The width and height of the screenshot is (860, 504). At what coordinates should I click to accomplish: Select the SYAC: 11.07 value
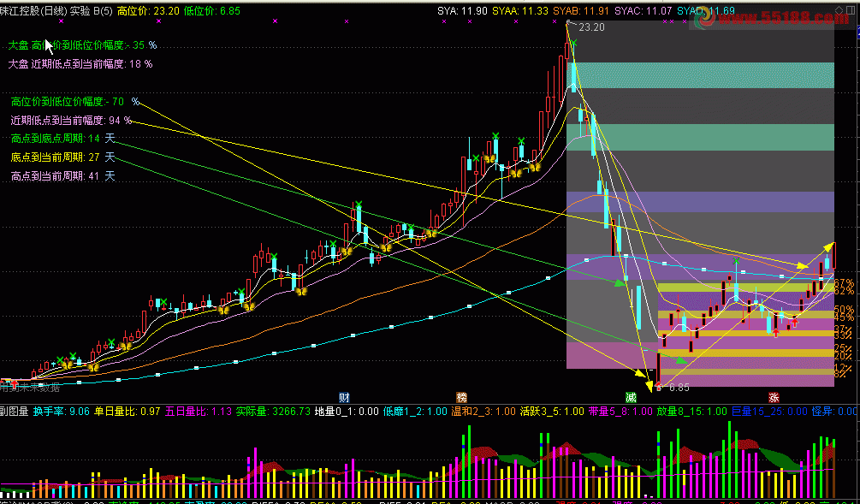click(x=643, y=11)
